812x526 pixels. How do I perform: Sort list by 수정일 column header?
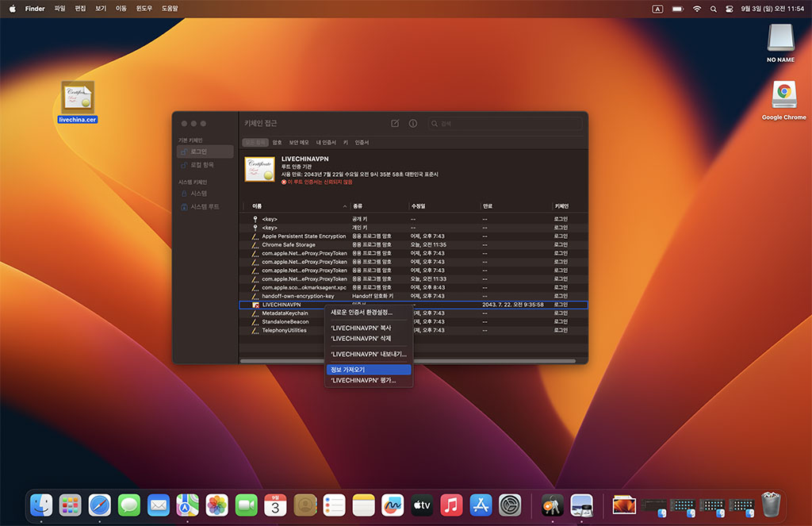pos(444,206)
